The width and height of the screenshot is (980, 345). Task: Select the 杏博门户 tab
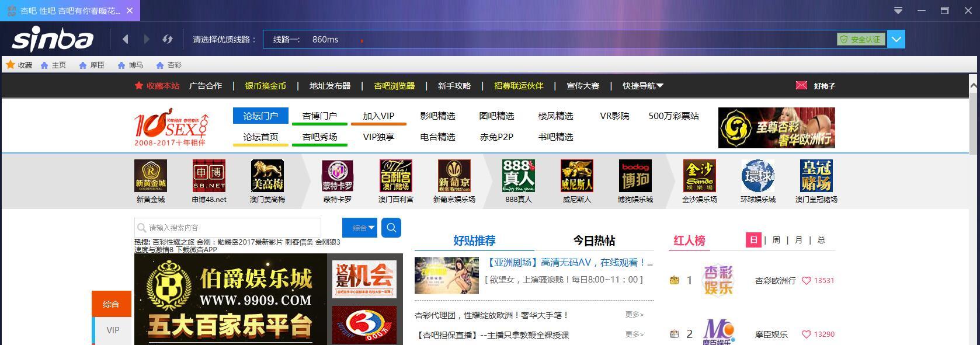[x=319, y=116]
